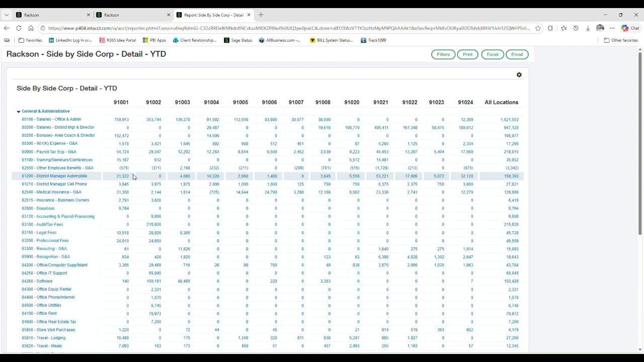Open account 83100 - Audit/Tax Fees
This screenshot has width=644, height=362.
tap(42, 225)
